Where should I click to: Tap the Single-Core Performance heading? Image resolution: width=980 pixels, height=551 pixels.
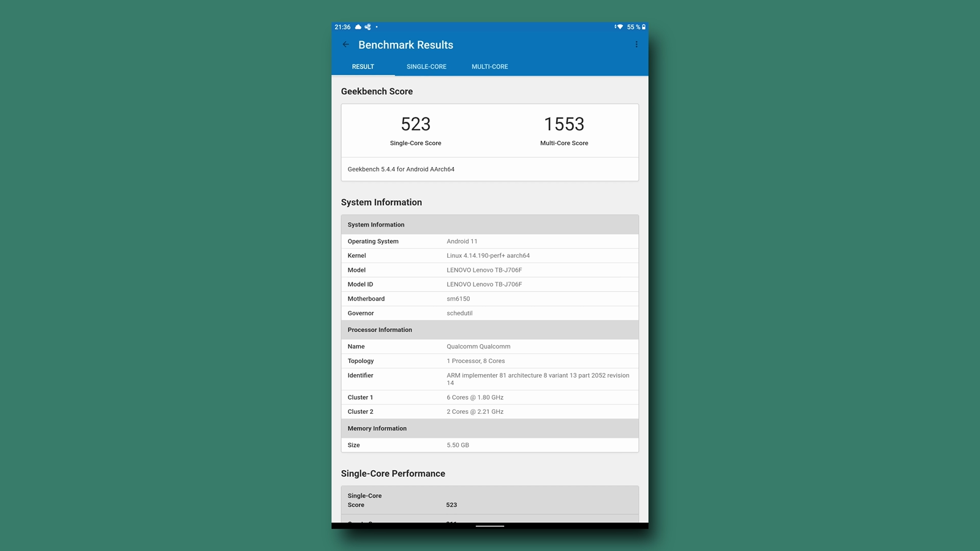(x=393, y=474)
